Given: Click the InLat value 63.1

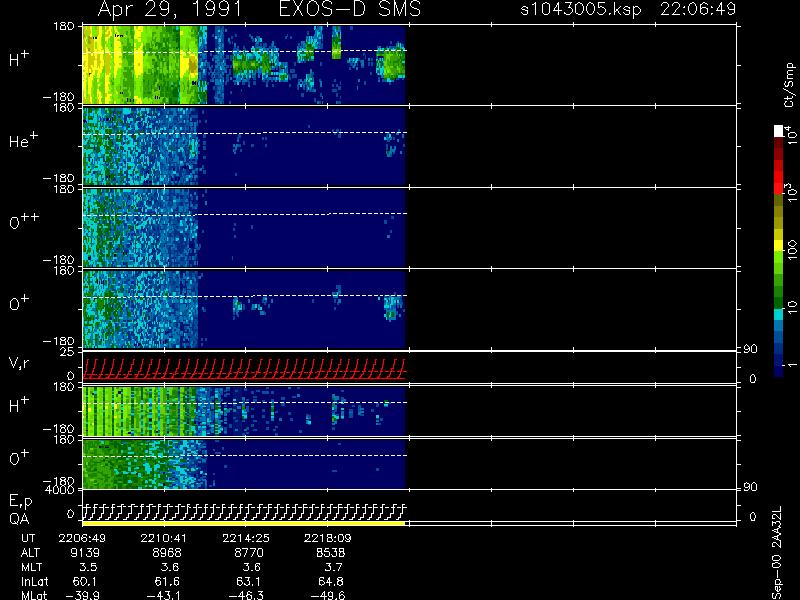Looking at the screenshot, I should pyautogui.click(x=248, y=582).
